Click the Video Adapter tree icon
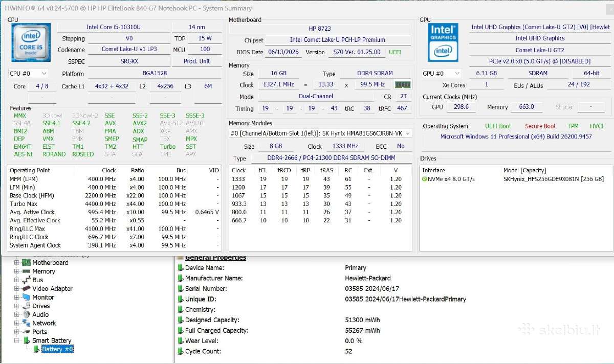The height and width of the screenshot is (364, 614). pos(27,289)
